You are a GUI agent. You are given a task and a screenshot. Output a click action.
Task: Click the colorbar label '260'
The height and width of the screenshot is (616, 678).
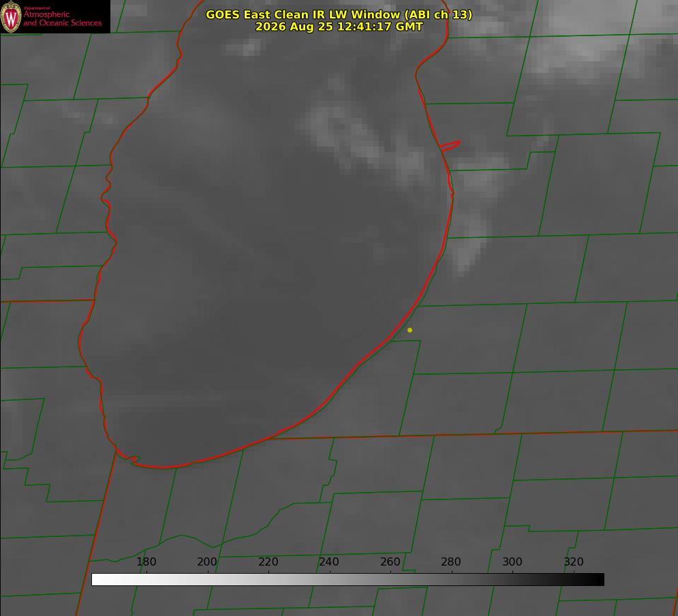(390, 561)
